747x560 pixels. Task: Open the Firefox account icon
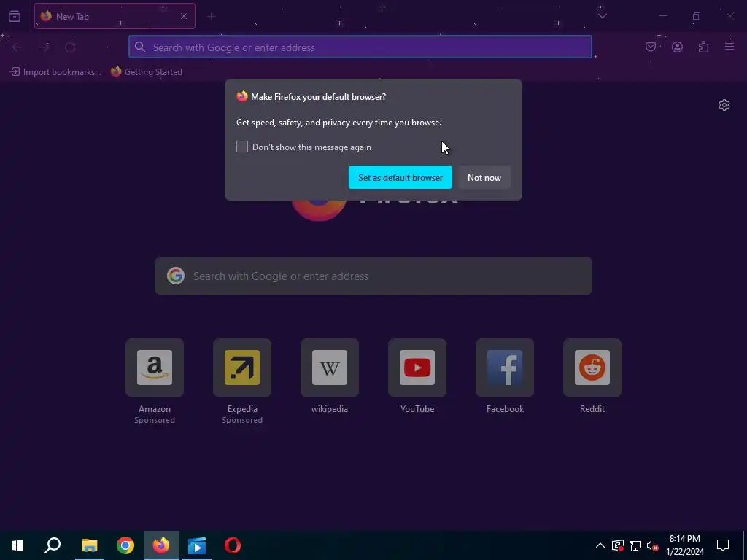[x=677, y=47]
